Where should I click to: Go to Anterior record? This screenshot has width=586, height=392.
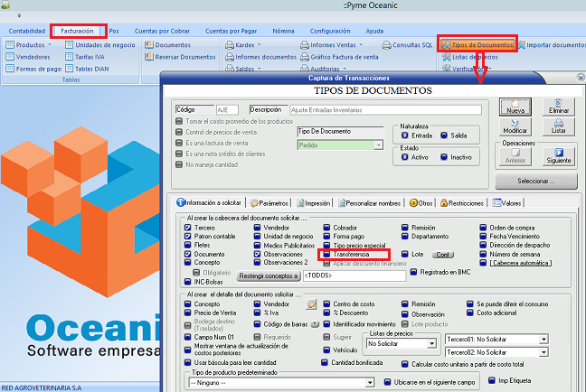point(515,156)
